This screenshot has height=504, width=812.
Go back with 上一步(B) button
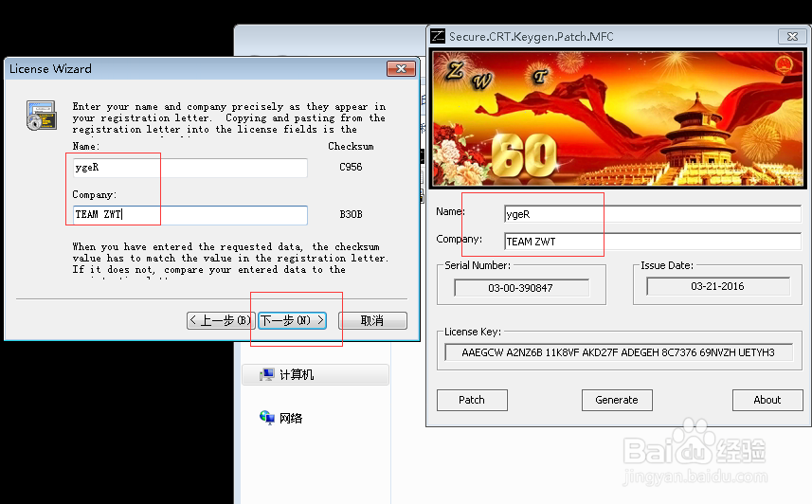click(x=221, y=320)
